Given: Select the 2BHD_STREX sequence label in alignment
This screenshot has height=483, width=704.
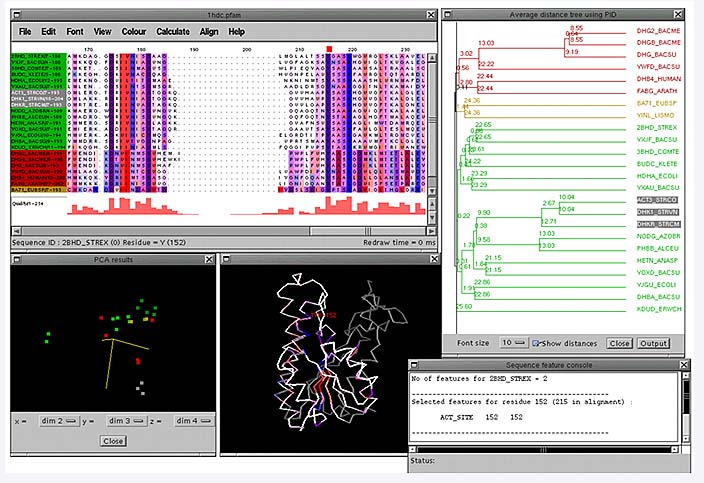Looking at the screenshot, I should coord(38,54).
